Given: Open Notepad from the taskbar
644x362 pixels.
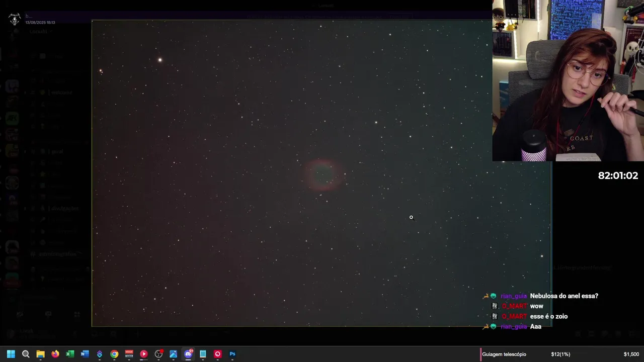Looking at the screenshot, I should click(x=203, y=354).
